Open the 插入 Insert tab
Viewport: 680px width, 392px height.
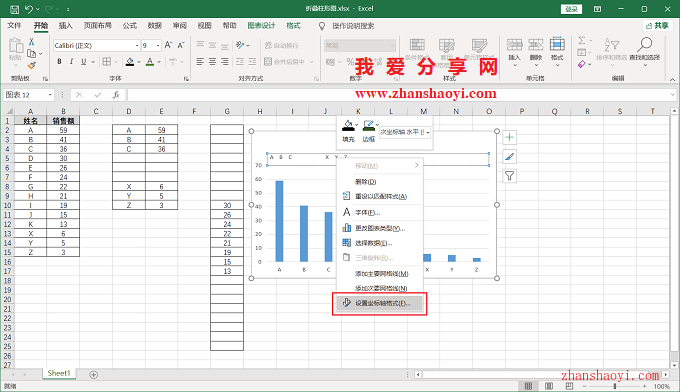coord(65,26)
